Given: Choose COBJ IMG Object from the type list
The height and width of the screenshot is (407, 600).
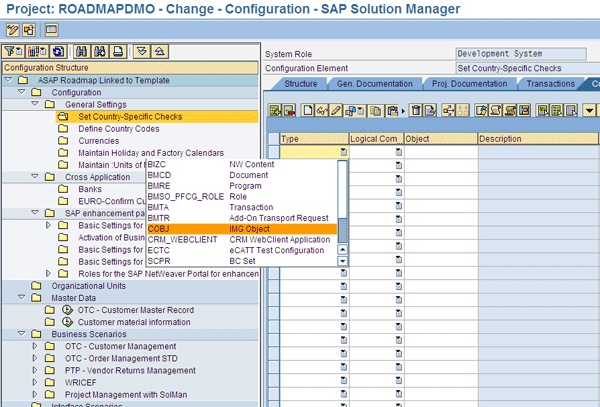Looking at the screenshot, I should click(x=242, y=229).
